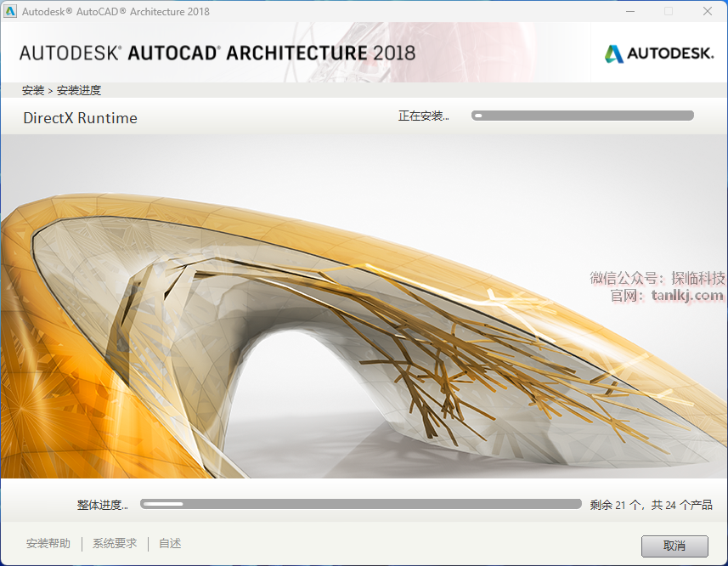Click the 取消 cancel button
The image size is (728, 566).
point(674,546)
